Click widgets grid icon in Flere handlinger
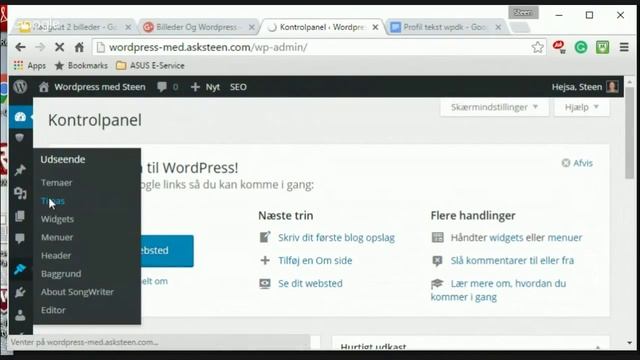The height and width of the screenshot is (360, 640). pyautogui.click(x=438, y=237)
